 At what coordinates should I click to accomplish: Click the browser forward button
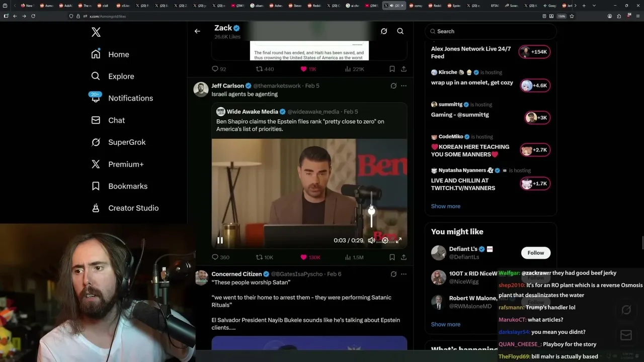tap(24, 16)
